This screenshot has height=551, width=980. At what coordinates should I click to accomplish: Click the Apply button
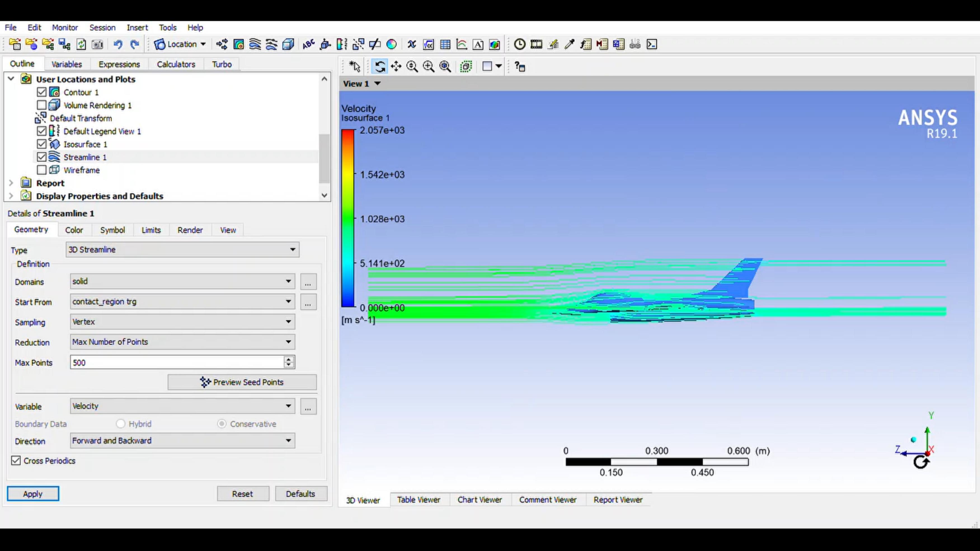[x=33, y=494]
